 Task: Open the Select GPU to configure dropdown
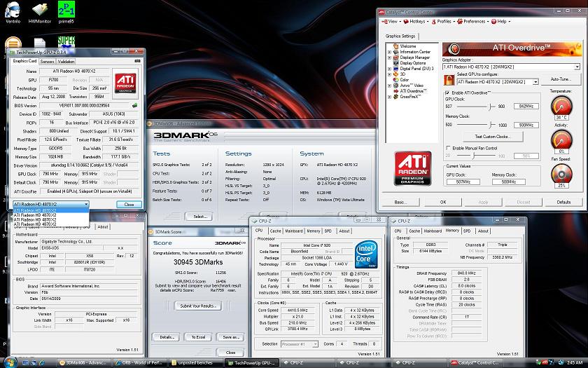point(535,82)
